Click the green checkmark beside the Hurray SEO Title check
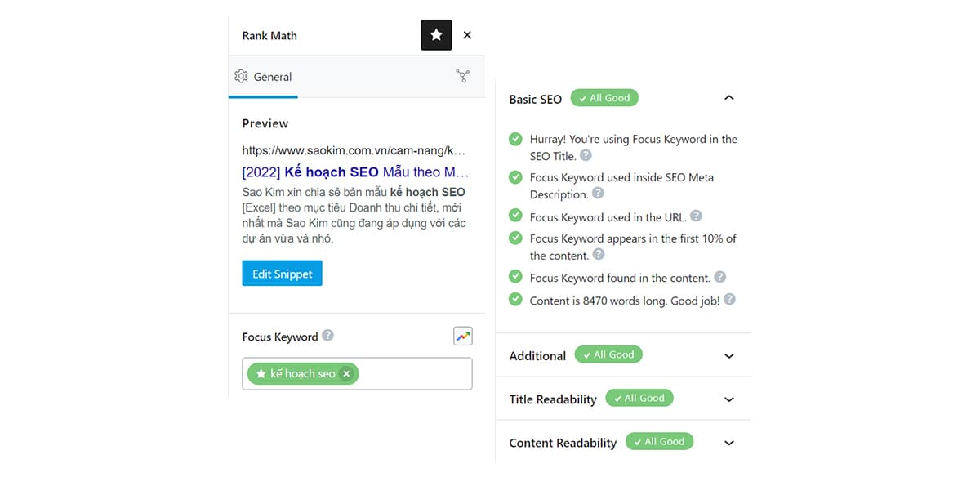Image resolution: width=980 pixels, height=477 pixels. coord(515,139)
